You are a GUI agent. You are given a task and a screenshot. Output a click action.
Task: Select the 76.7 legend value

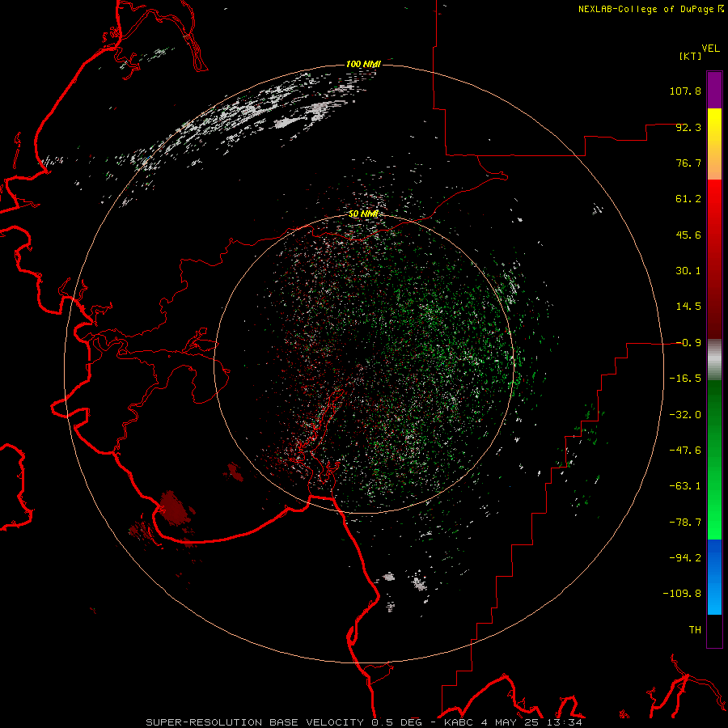point(688,163)
